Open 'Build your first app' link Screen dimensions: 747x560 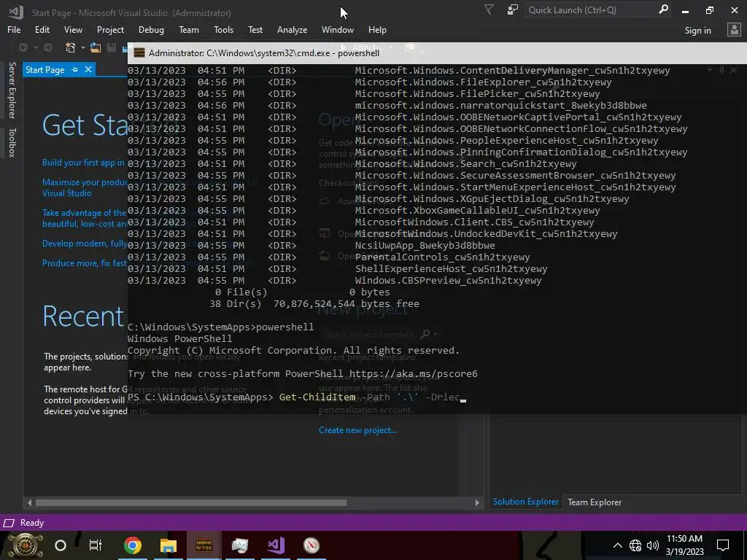83,163
